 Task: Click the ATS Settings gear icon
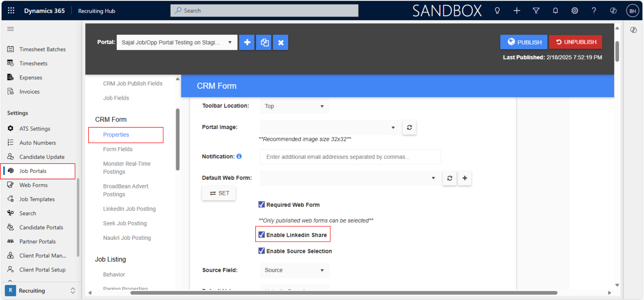[10, 128]
